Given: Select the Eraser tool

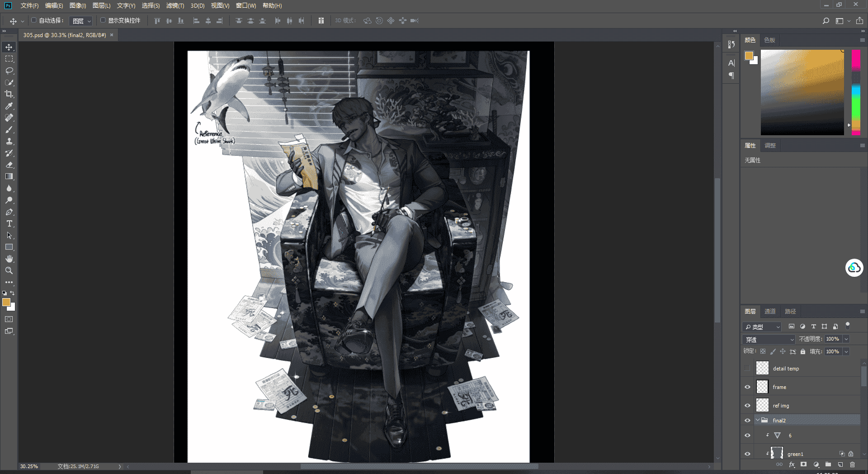Looking at the screenshot, I should [x=9, y=165].
